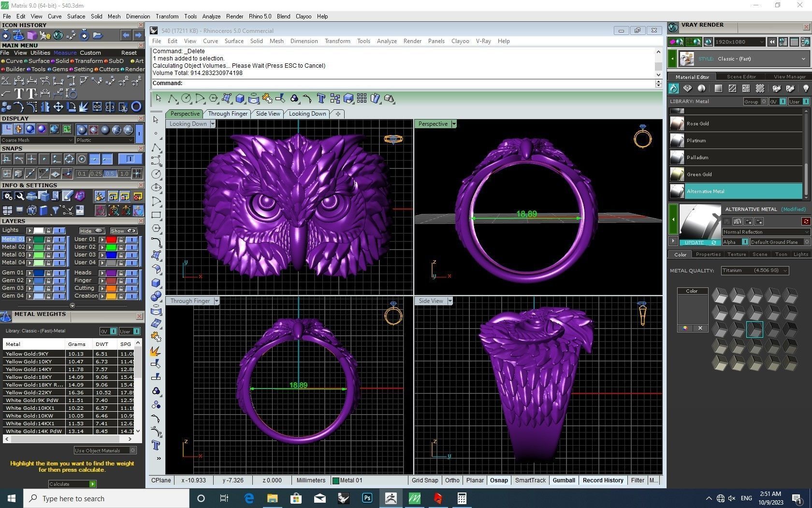Toggle Ortho in the status bar

[452, 480]
